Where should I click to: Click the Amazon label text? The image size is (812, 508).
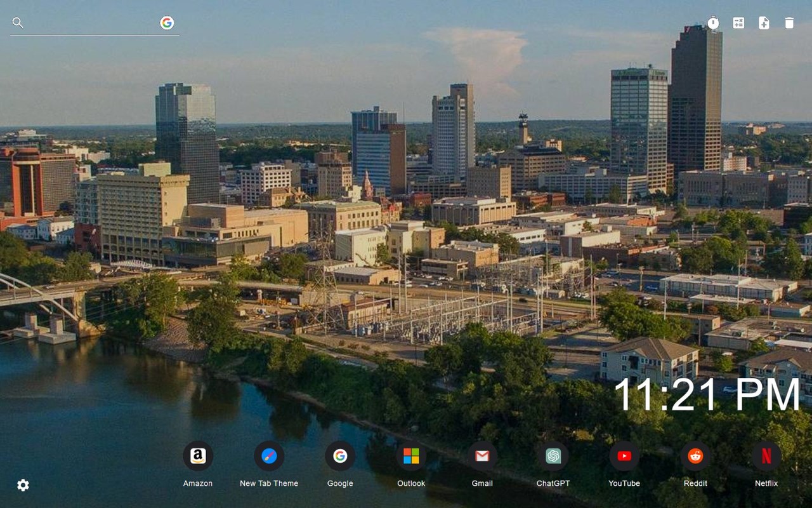tap(198, 483)
